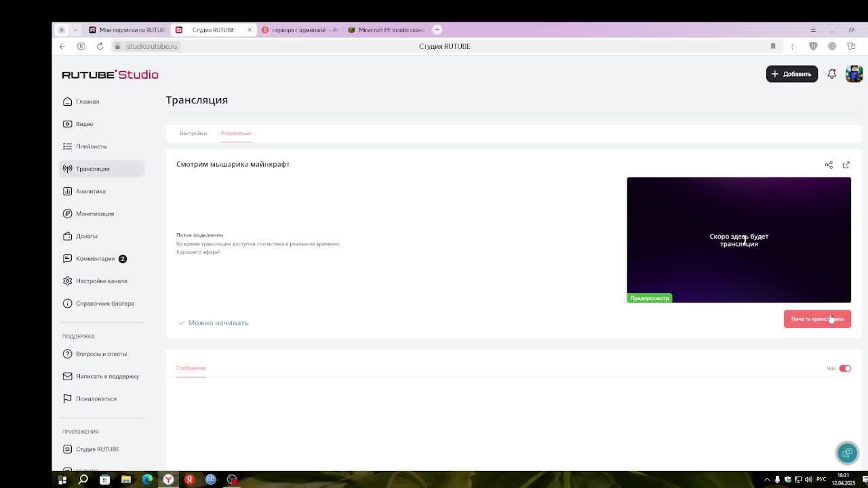Open Microsoft Edge from taskbar
The height and width of the screenshot is (488, 868).
tap(147, 480)
